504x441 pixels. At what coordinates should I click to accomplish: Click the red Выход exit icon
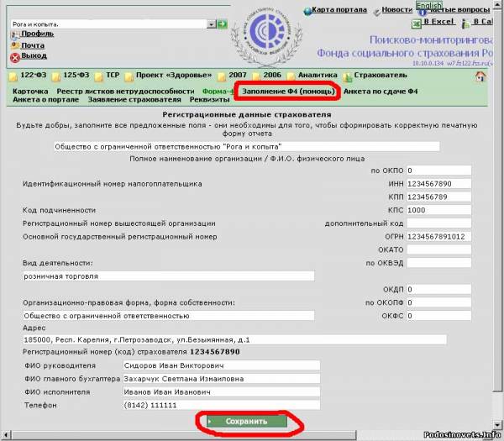[x=15, y=57]
